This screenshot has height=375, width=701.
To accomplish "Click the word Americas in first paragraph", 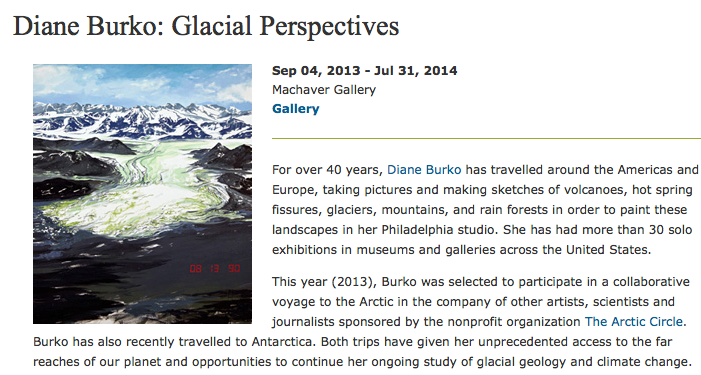I will tap(646, 170).
